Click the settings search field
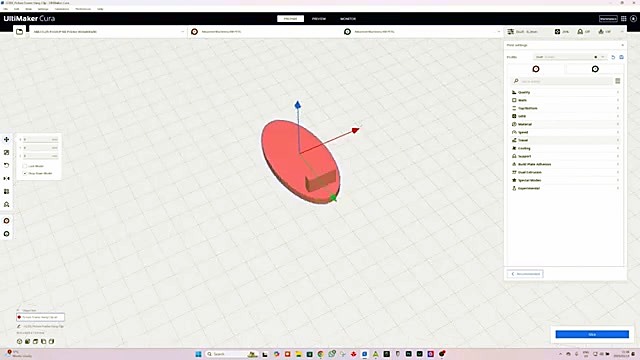 click(562, 81)
